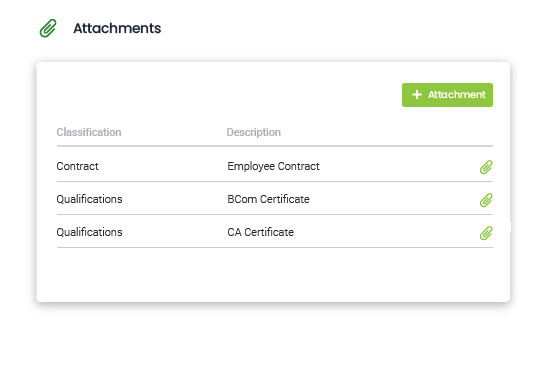Click the plus icon on the Attachment button

[416, 95]
